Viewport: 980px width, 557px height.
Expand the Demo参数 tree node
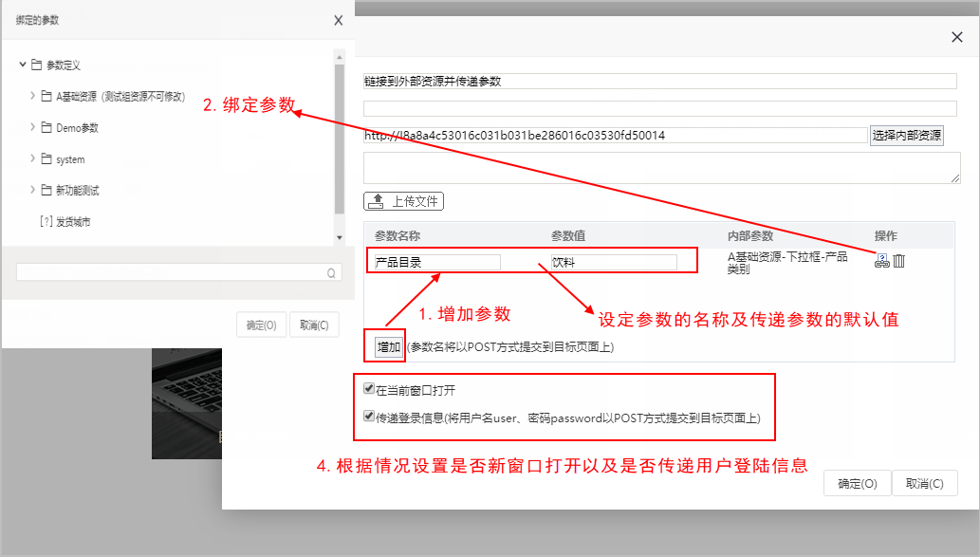coord(32,127)
